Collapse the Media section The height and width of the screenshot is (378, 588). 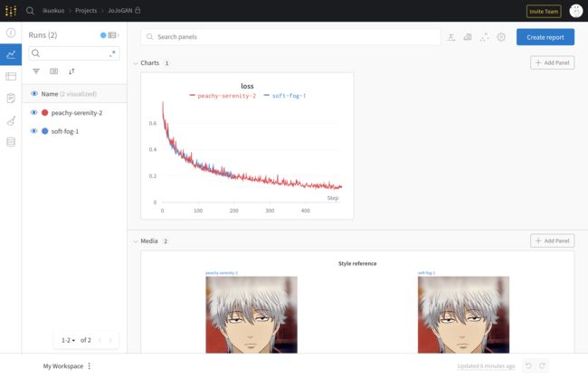136,241
